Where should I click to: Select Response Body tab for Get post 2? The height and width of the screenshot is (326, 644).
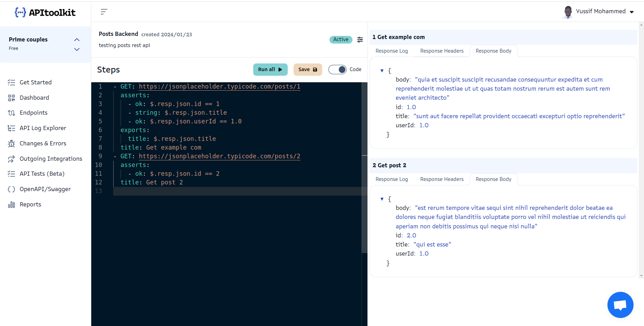tap(494, 179)
